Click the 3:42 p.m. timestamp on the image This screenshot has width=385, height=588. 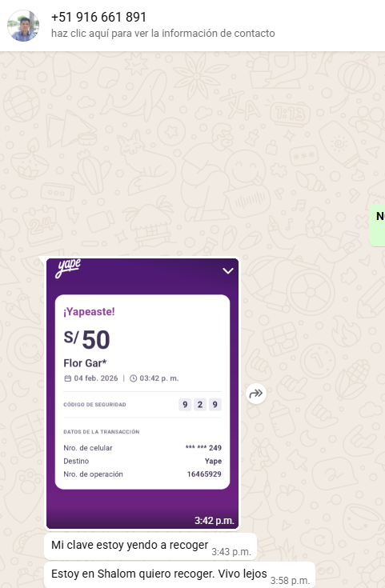coord(215,521)
